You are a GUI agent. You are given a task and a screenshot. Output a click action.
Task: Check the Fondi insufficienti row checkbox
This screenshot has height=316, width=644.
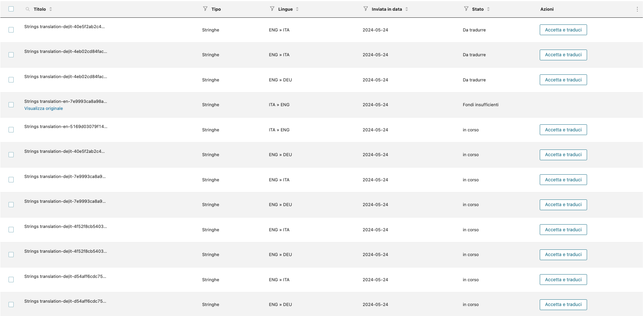(11, 105)
